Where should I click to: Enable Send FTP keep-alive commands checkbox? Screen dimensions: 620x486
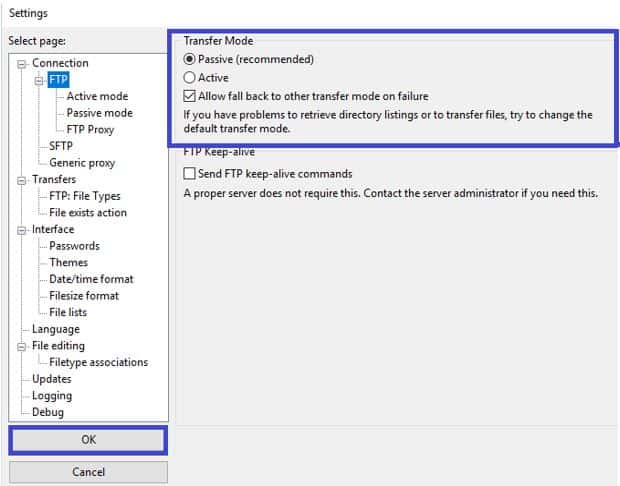[x=189, y=174]
